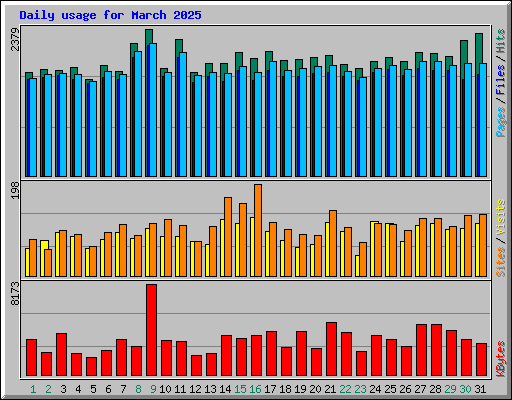512x400 pixels.
Task: Click the Sites legend label
Action: 501,262
